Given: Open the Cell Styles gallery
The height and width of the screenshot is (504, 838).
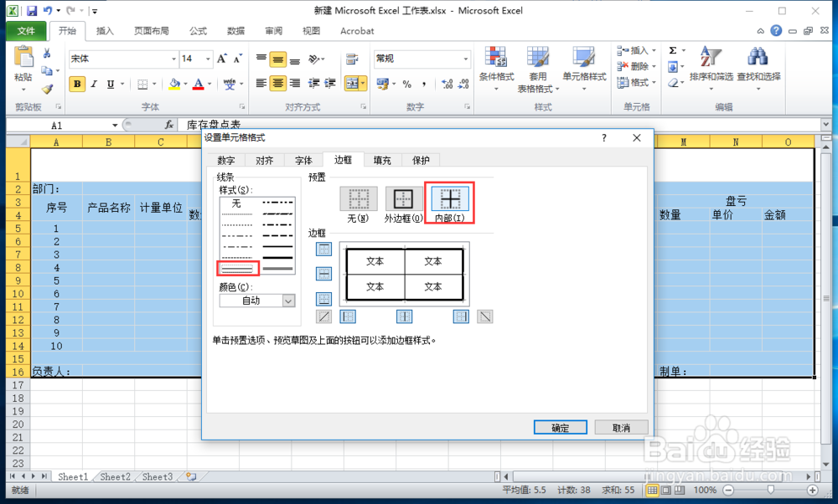Looking at the screenshot, I should (584, 69).
